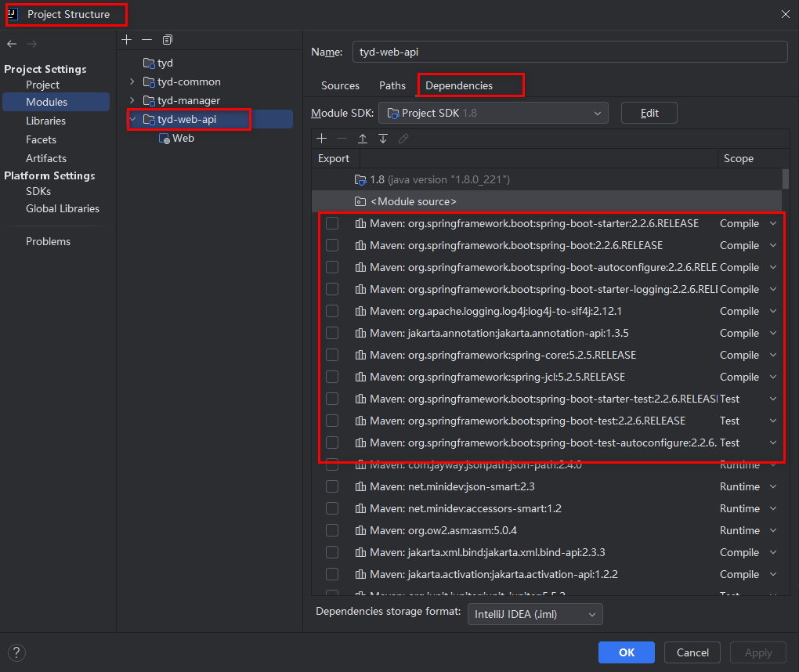
Task: Click library icon of json-smart row
Action: pos(360,486)
